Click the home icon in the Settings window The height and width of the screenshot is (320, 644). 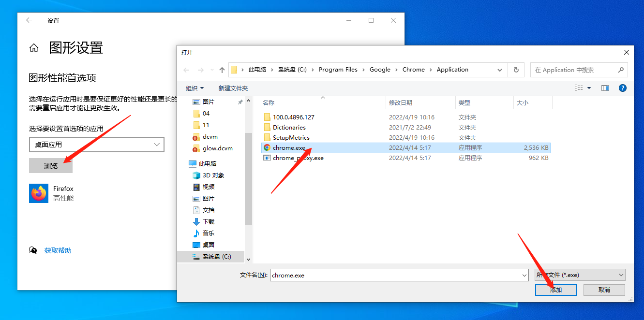34,48
